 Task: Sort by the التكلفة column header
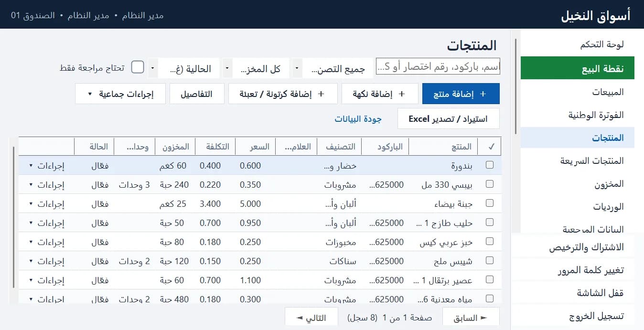215,147
